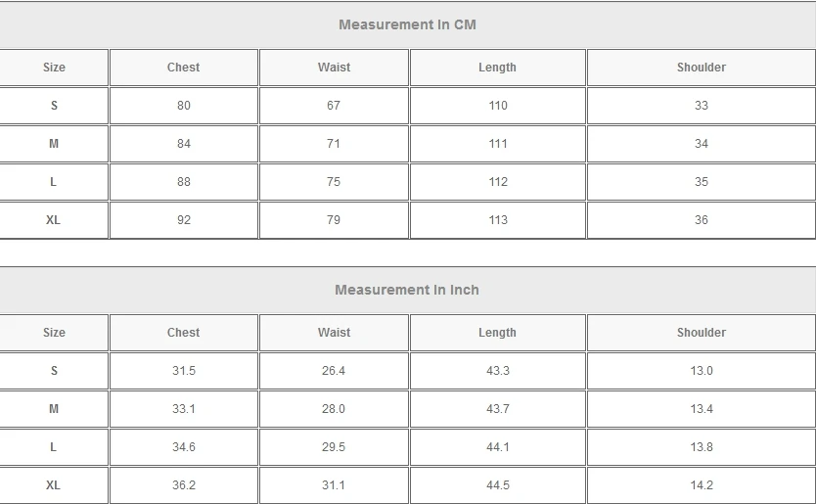Viewport: 816px width, 504px height.
Task: Select the shoulder cell showing 36
Action: (701, 220)
